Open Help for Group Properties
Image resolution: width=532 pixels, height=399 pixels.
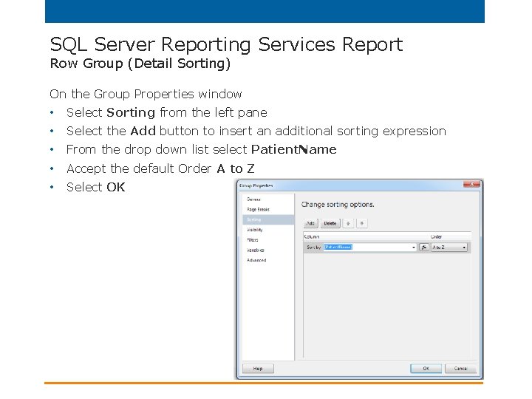258,369
